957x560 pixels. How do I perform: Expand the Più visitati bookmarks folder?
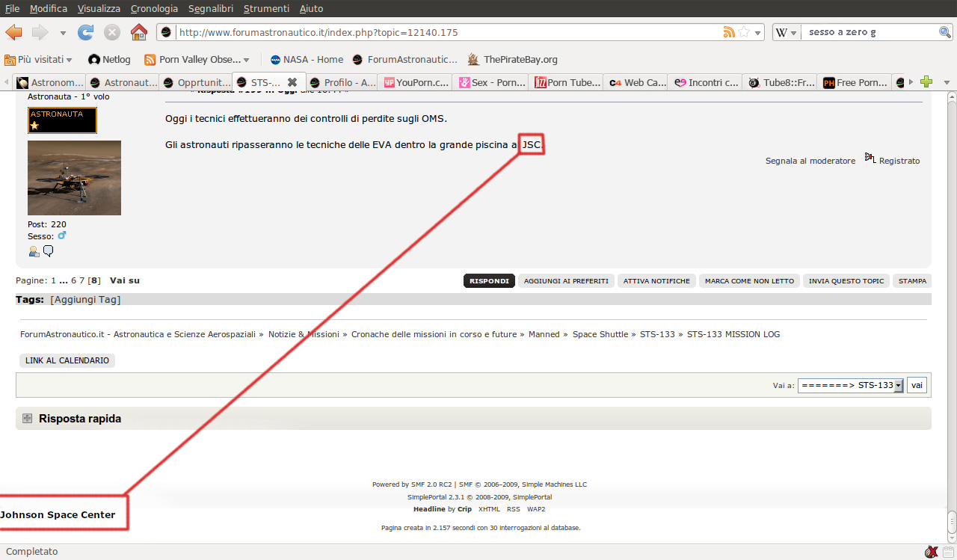click(x=38, y=59)
